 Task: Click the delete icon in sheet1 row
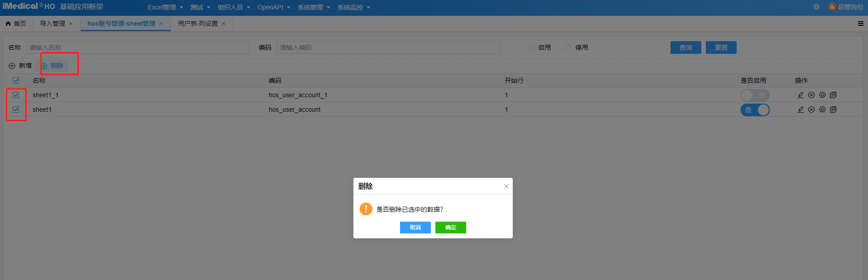click(811, 109)
